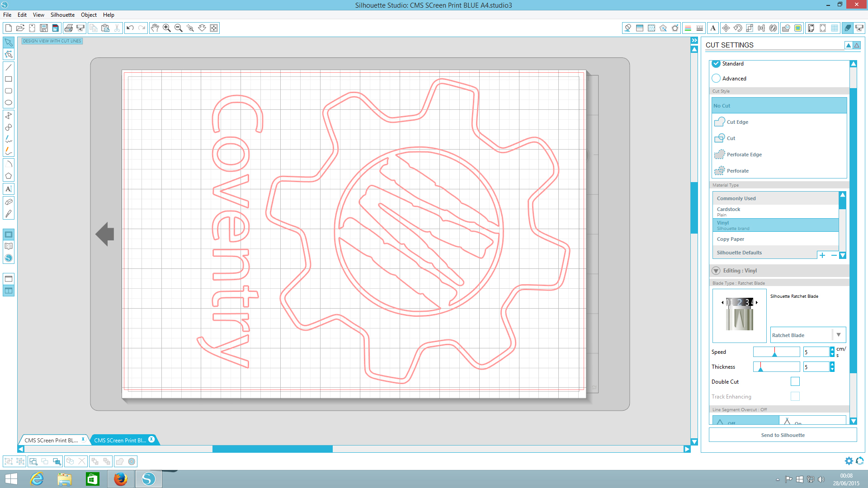Click the Save icon in toolbar
868x488 pixels.
coord(44,28)
